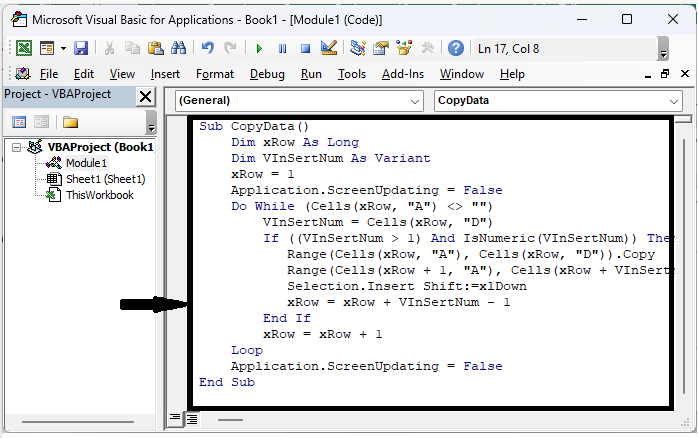Viewport: 698px width, 438px height.
Task: Click the View Code icon in Project panel
Action: [x=19, y=122]
